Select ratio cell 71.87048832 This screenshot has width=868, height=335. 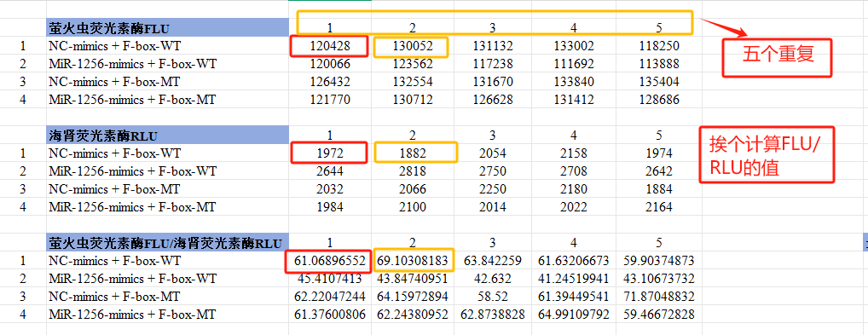[659, 297]
